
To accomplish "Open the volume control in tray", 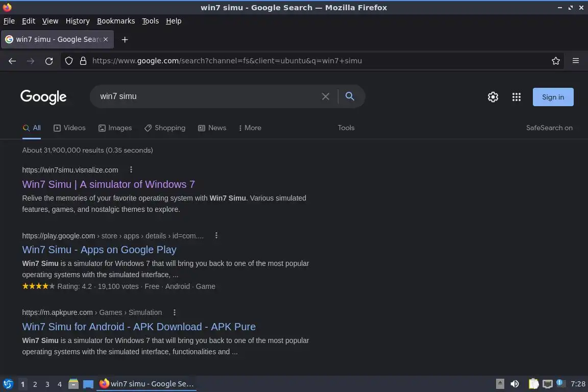I will click(515, 384).
